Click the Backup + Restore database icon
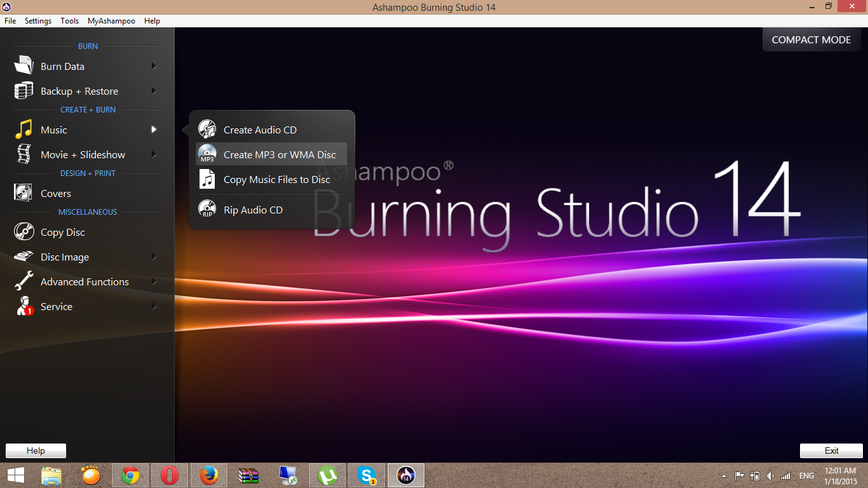868x488 pixels. click(24, 91)
